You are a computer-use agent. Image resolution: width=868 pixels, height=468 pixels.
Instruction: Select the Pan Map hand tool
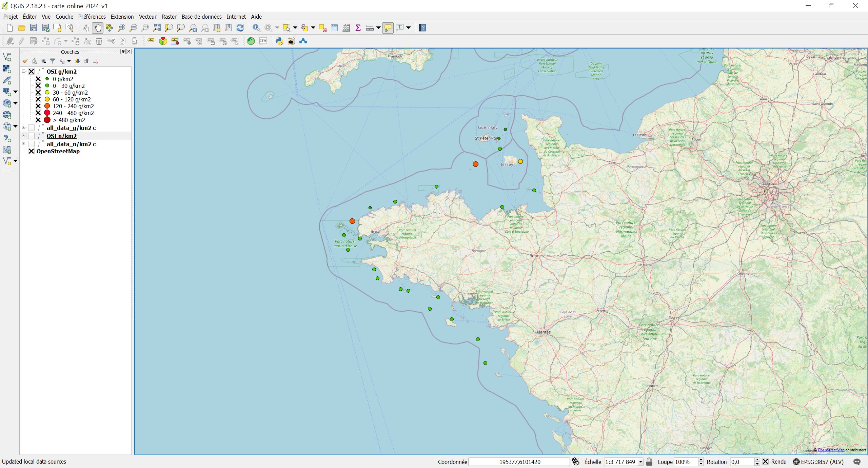coord(98,28)
